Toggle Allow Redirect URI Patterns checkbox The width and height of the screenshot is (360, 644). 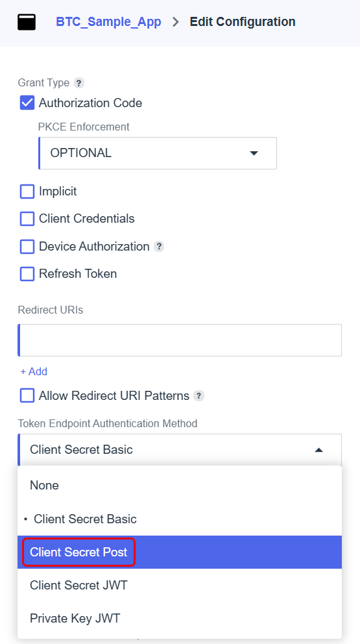27,396
